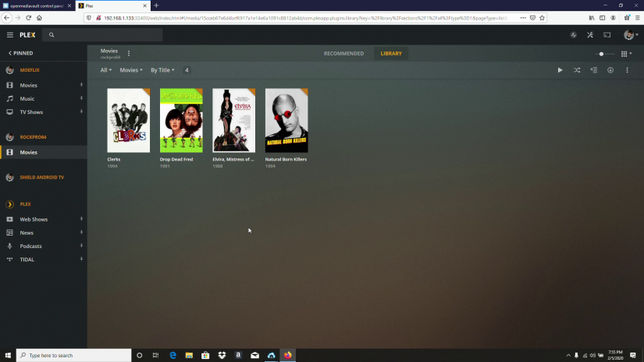Open the library toolbar more-actions menu
The image size is (644, 362).
coord(627,70)
